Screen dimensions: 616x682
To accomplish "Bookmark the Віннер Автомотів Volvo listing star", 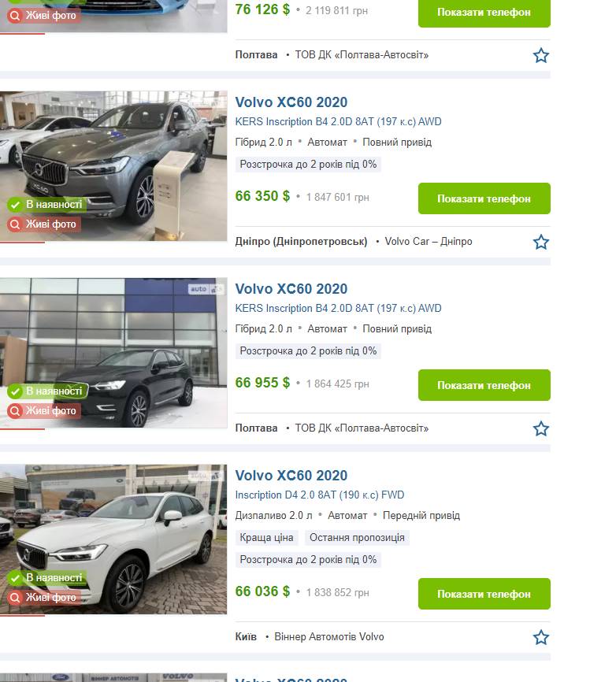I will pos(540,637).
